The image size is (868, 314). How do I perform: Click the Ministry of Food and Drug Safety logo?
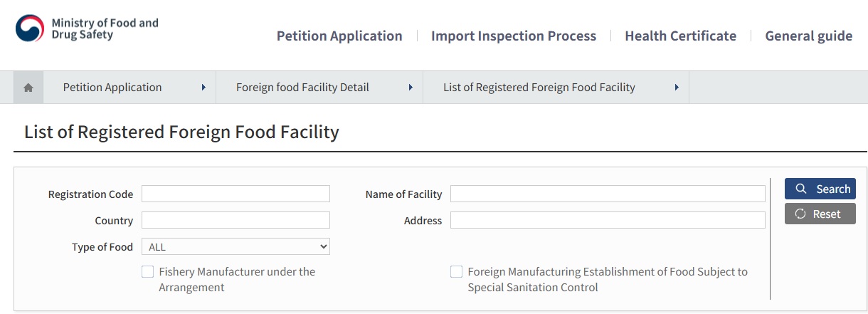(87, 29)
